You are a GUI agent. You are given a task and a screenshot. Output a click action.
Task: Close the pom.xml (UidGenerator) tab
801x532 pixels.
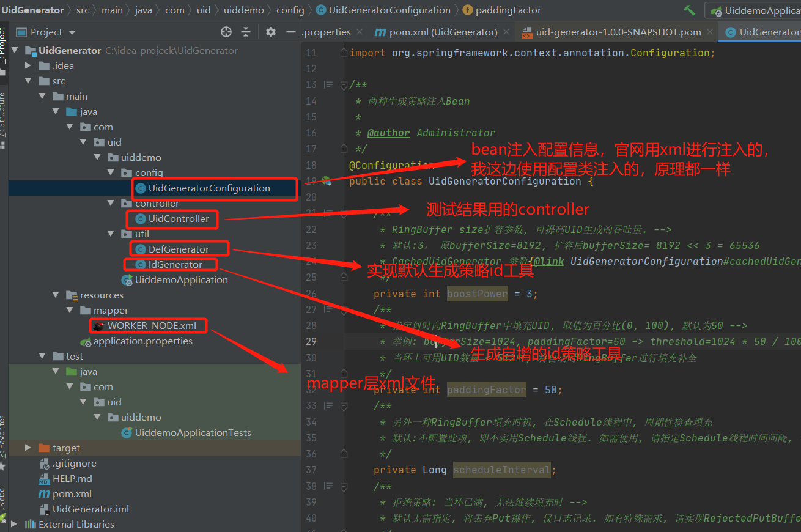(x=507, y=32)
